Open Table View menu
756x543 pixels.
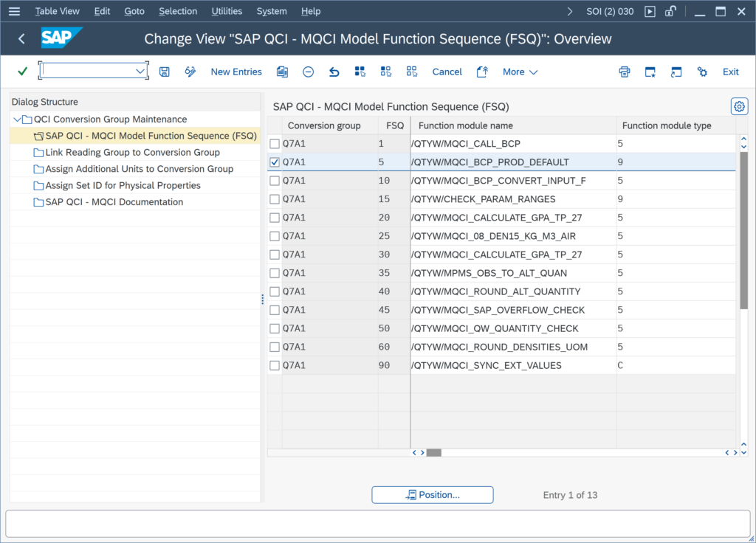click(57, 11)
